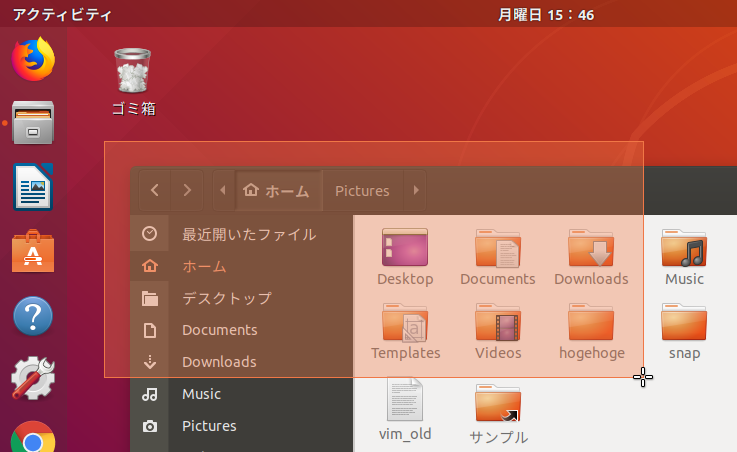
Task: Click the clock icon for recent files
Action: click(x=149, y=234)
